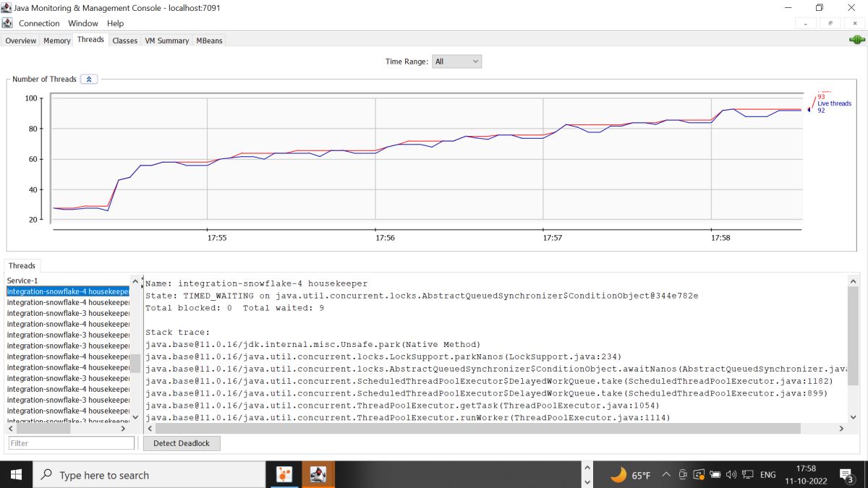Open the Window menu
Image resolution: width=868 pixels, height=488 pixels.
[83, 23]
